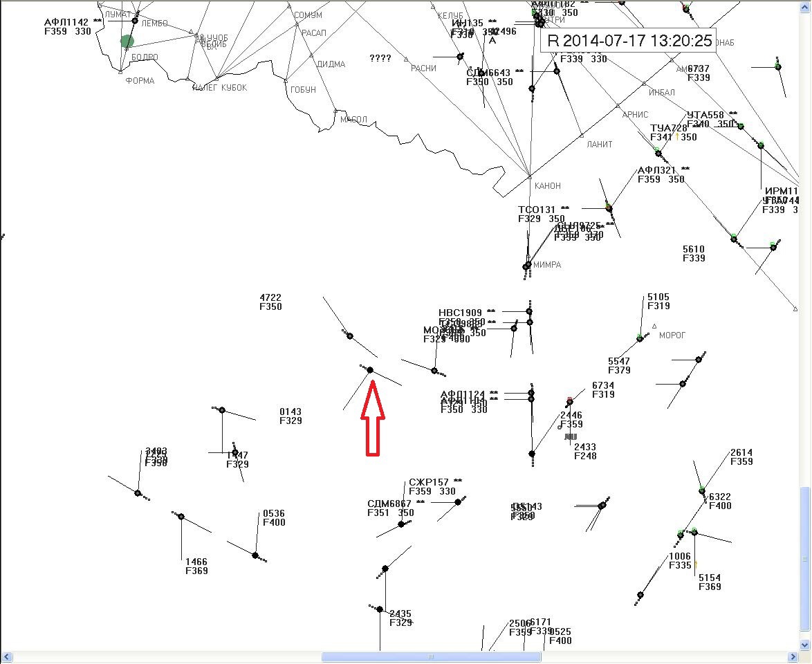Select the 2446 F359 track label

[571, 420]
